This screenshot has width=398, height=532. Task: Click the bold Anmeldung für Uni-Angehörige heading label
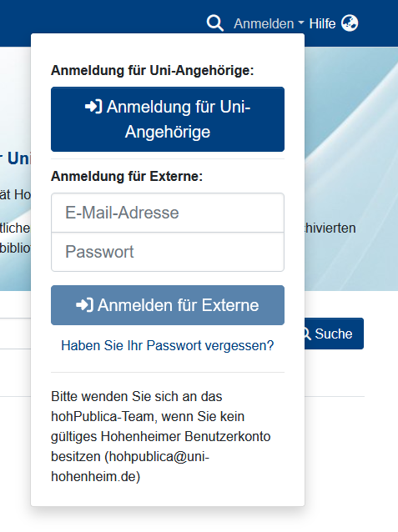(x=153, y=70)
